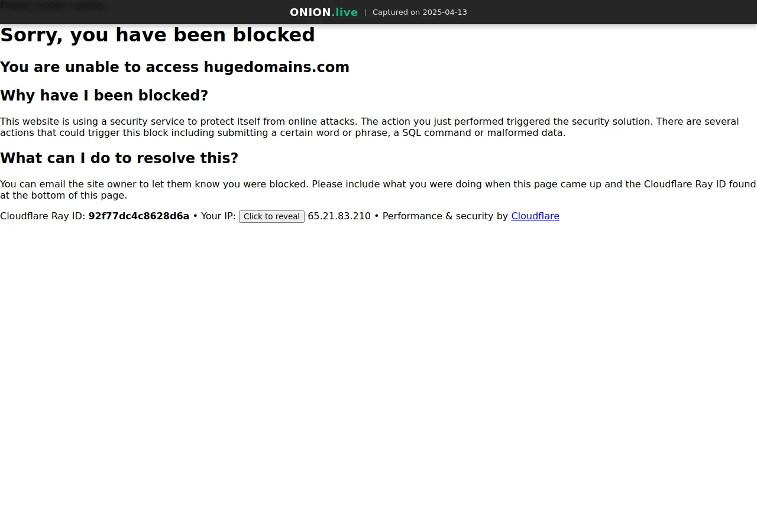The image size is (757, 532).
Task: Select the 'Captured on 2025-04-13' text
Action: [420, 12]
